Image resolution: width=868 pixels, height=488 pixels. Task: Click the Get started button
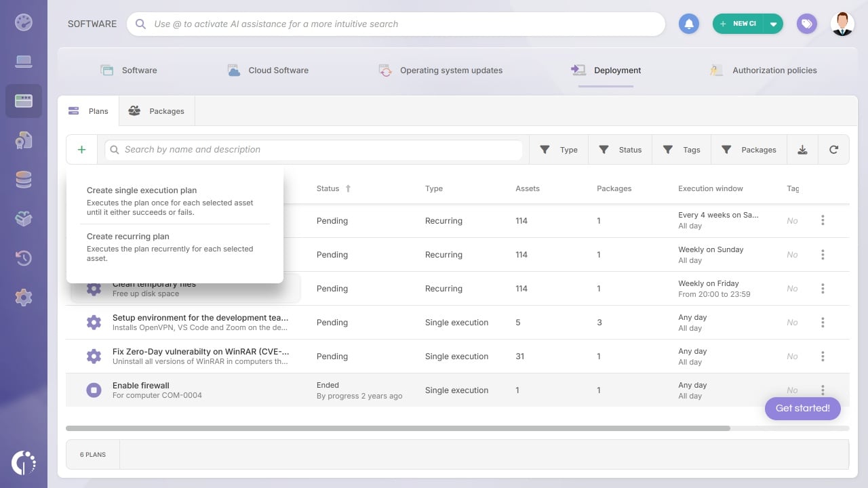[803, 408]
